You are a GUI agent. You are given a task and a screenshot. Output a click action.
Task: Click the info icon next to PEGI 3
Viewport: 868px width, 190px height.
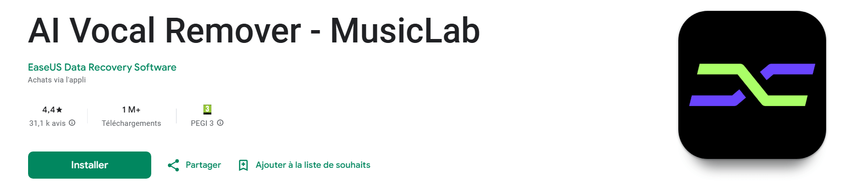click(220, 123)
